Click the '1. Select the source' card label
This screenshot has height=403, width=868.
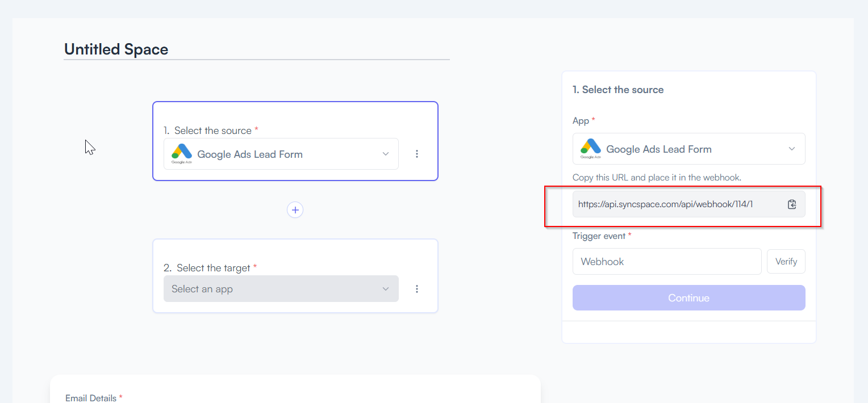[211, 131]
